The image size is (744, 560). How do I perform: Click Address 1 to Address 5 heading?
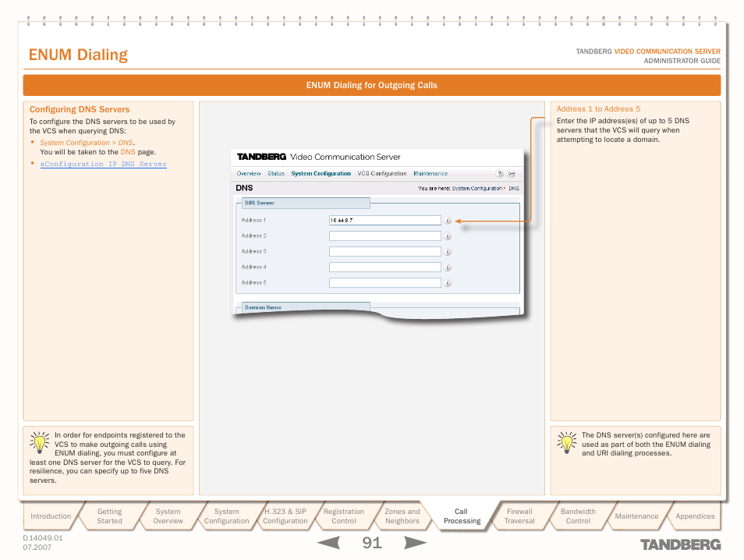598,109
